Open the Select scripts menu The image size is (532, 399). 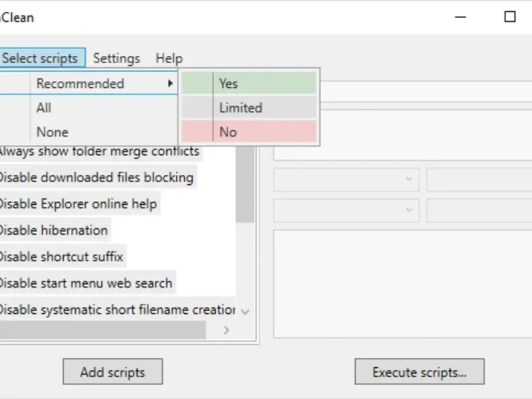(x=40, y=59)
